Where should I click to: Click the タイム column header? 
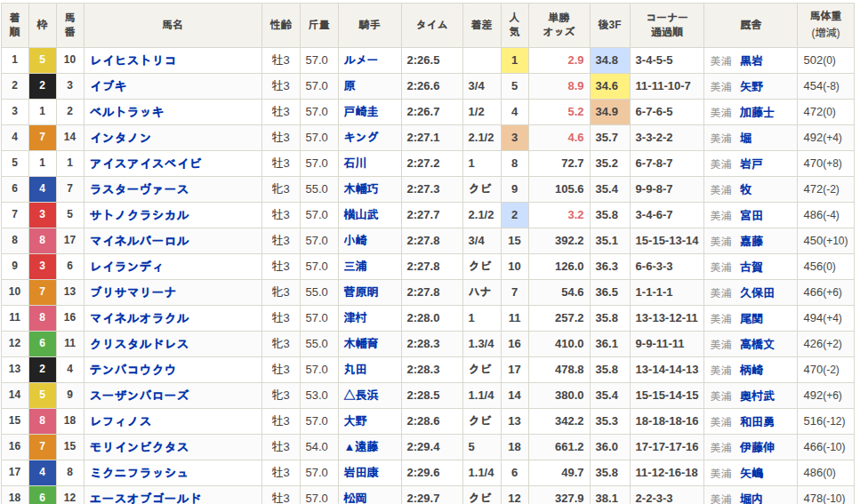coord(431,25)
